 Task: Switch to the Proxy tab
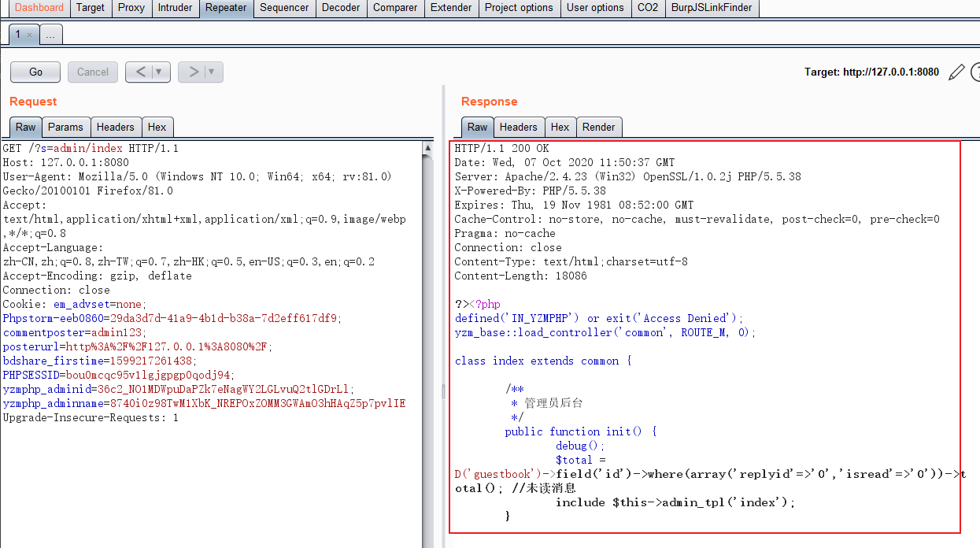coord(131,8)
